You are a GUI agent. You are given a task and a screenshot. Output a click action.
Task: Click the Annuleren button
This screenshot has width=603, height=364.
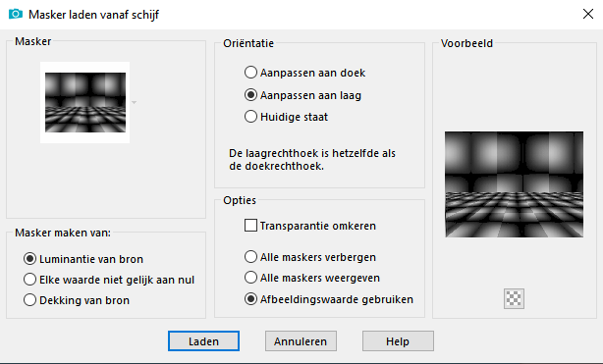(x=301, y=340)
